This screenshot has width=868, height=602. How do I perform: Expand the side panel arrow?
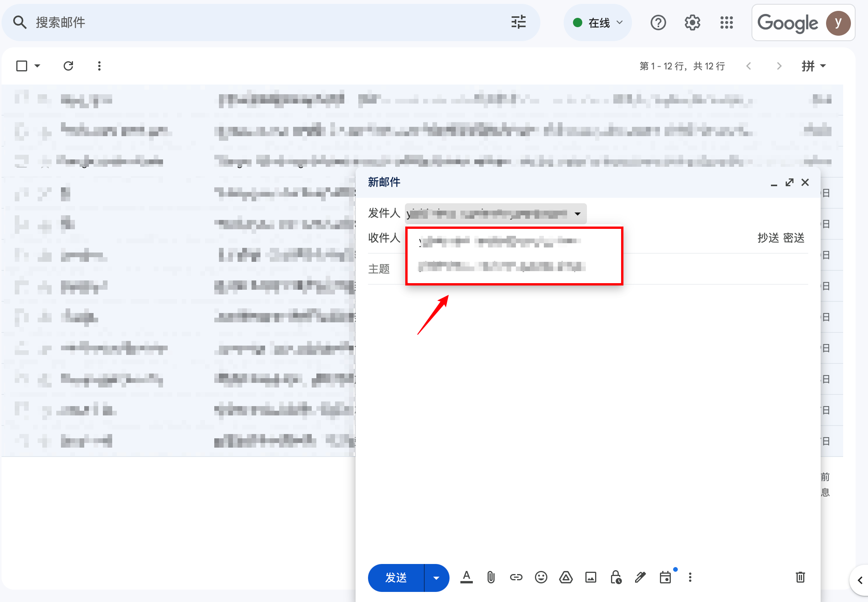pos(860,580)
